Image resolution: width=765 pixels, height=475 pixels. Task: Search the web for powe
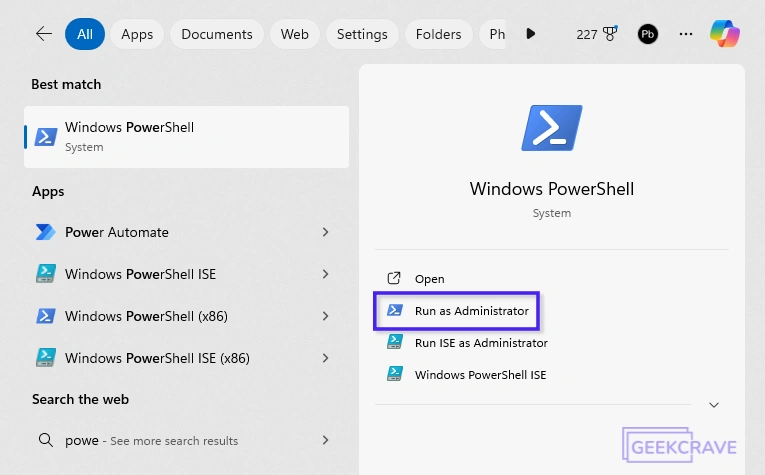186,440
